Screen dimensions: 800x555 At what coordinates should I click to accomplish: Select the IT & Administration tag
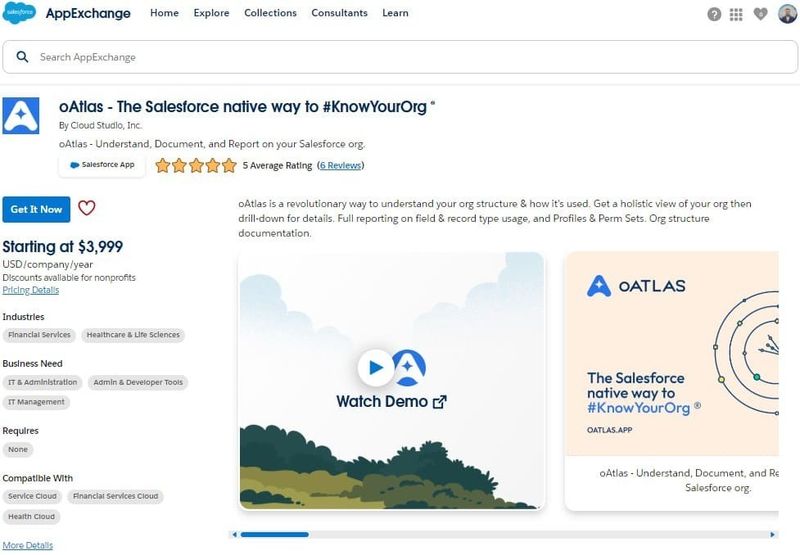(42, 382)
